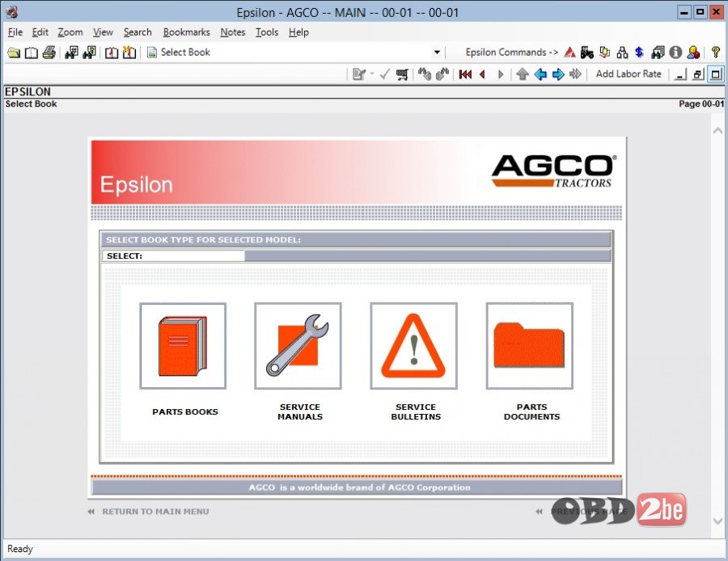This screenshot has width=728, height=561.
Task: Click the open book toolbar icon
Action: tap(31, 53)
